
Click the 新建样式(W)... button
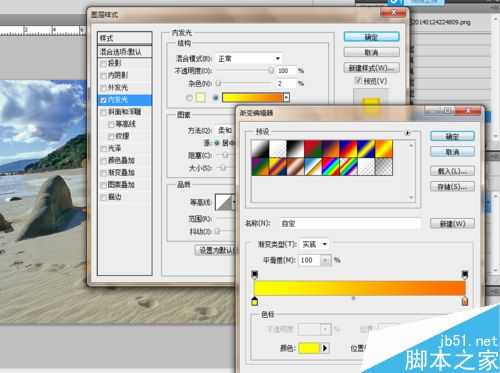point(372,68)
